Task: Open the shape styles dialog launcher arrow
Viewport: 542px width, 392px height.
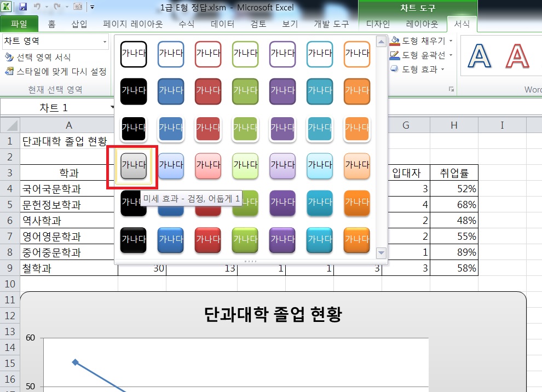Action: (452, 89)
